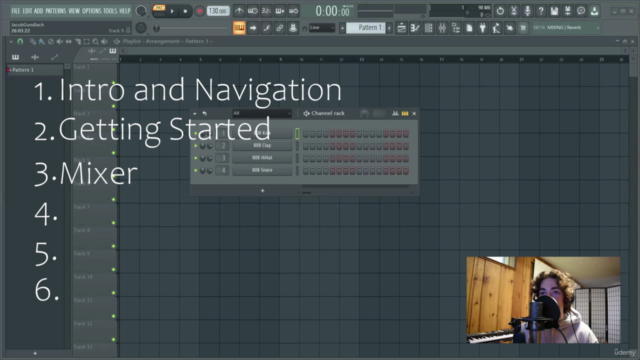Image resolution: width=640 pixels, height=360 pixels.
Task: Open the EDIT menu
Action: (27, 11)
